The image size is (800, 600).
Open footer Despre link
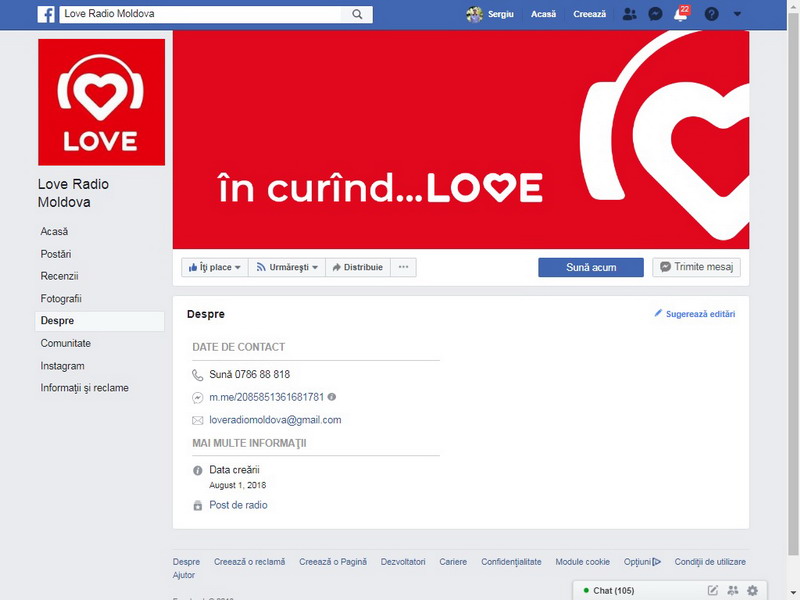click(186, 562)
